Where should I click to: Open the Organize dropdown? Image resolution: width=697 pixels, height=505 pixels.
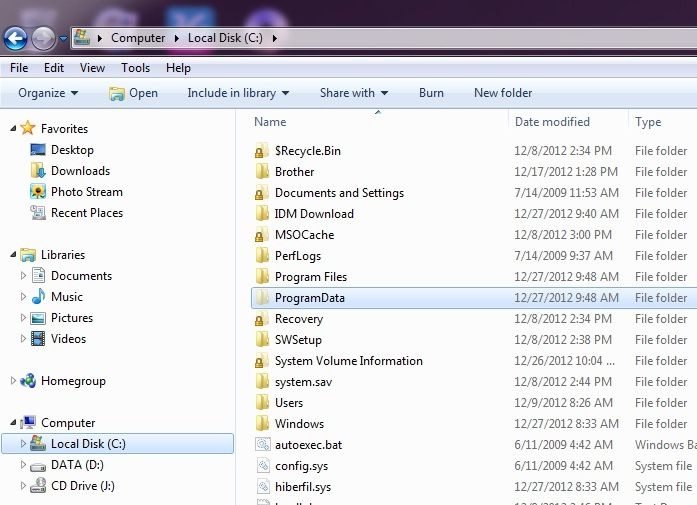(x=48, y=93)
